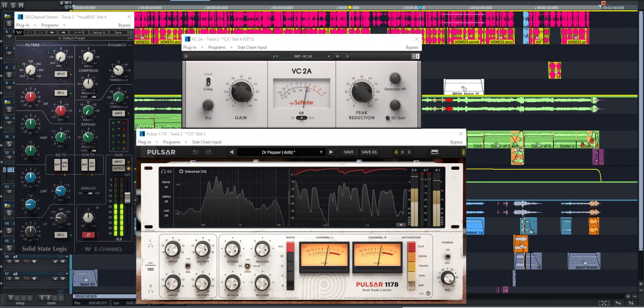Open Side Chain Input in Pulsar window

click(x=207, y=142)
